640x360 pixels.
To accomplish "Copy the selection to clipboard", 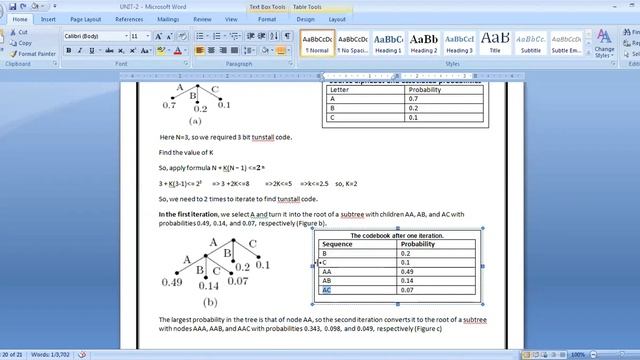I will (x=20, y=43).
